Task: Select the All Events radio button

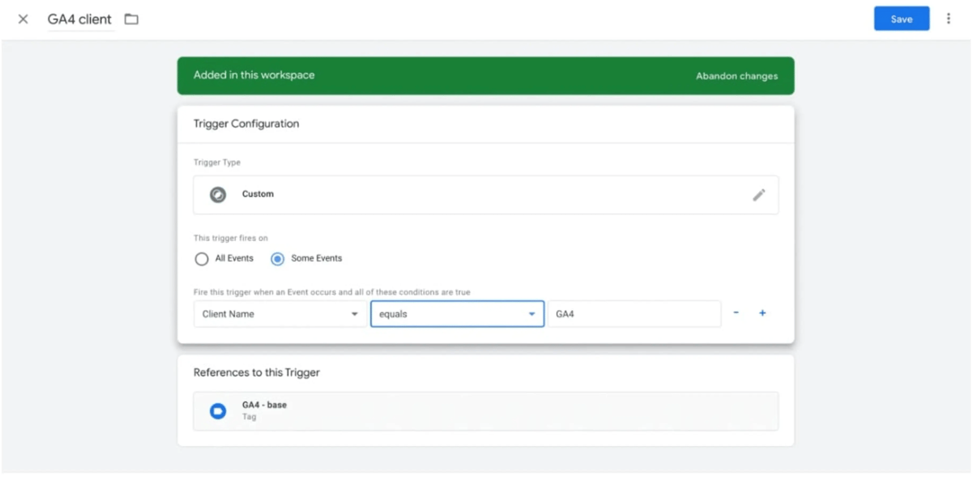Action: 201,259
